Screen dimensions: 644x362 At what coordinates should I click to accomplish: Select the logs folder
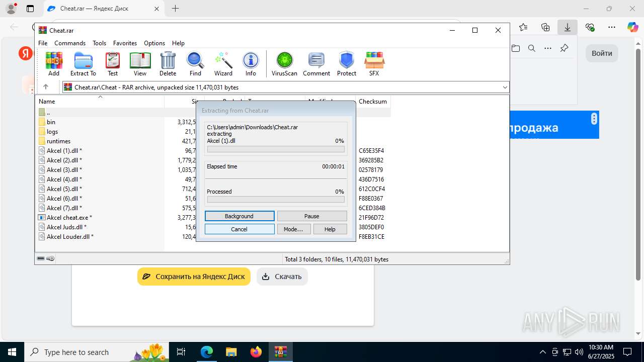[52, 132]
